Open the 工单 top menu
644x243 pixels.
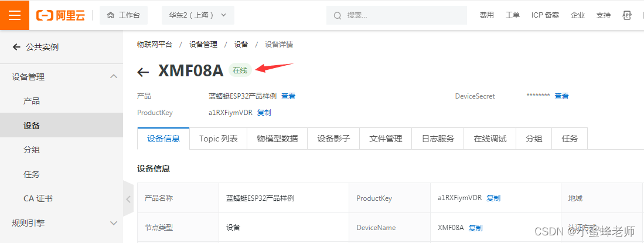(513, 15)
